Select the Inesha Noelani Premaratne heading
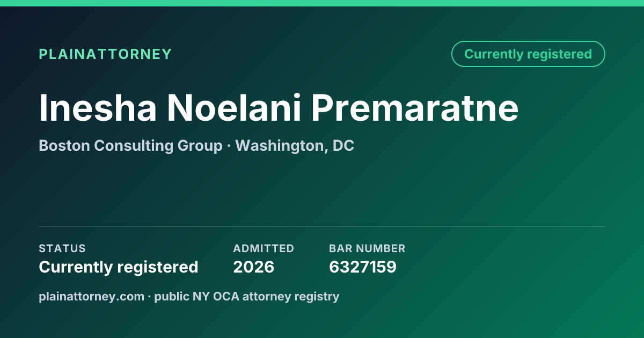 click(279, 108)
